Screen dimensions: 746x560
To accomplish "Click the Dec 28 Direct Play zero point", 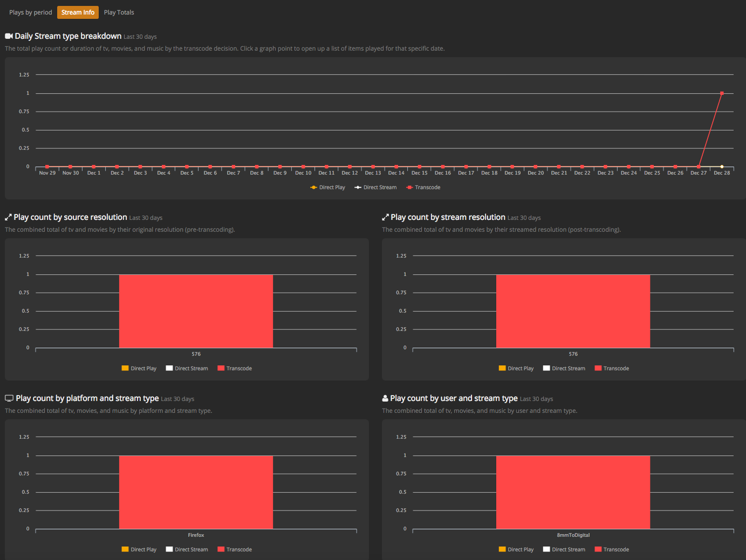I will click(x=722, y=167).
